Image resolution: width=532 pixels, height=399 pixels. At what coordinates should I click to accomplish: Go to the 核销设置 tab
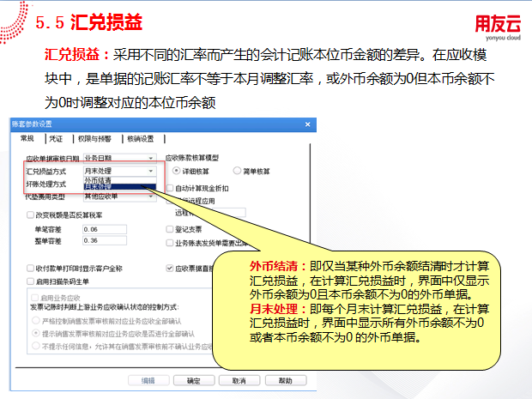(140, 138)
